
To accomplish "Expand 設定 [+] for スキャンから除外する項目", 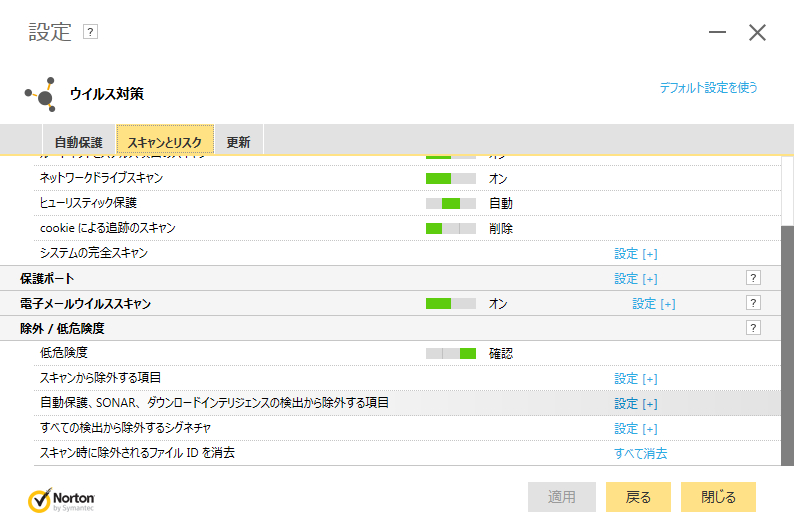I will [635, 379].
